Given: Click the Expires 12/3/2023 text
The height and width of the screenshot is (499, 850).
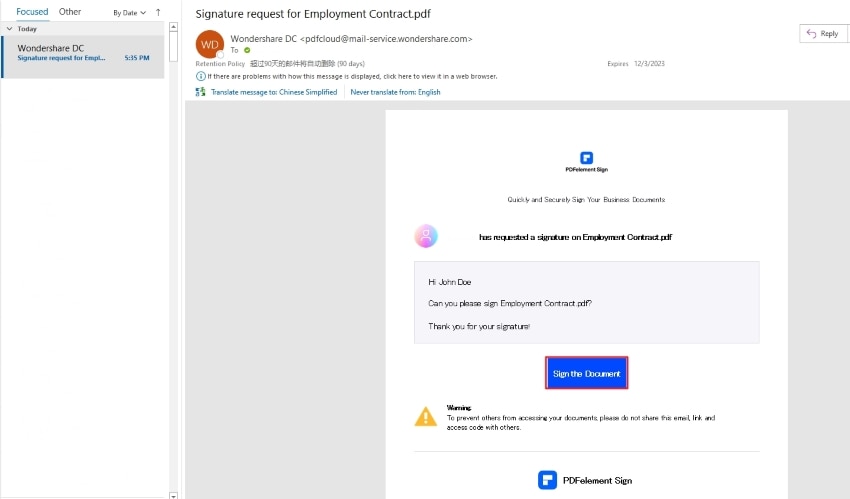Looking at the screenshot, I should [636, 63].
